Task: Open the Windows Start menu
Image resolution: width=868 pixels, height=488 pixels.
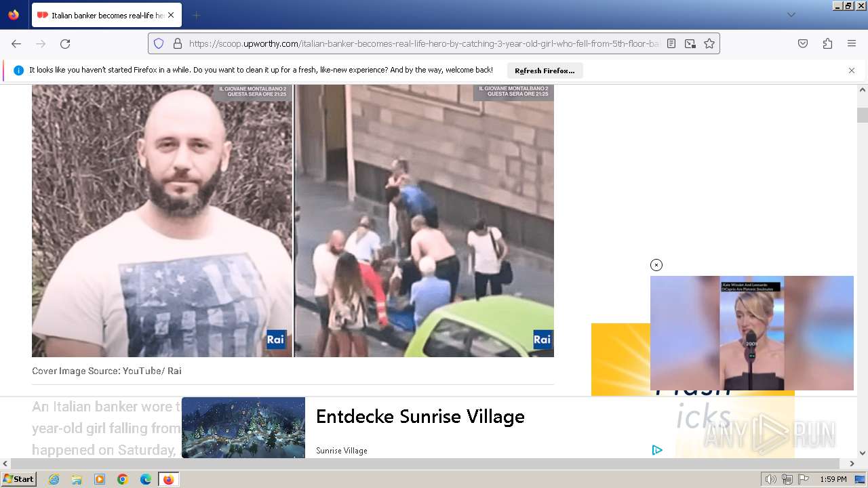Action: tap(18, 479)
